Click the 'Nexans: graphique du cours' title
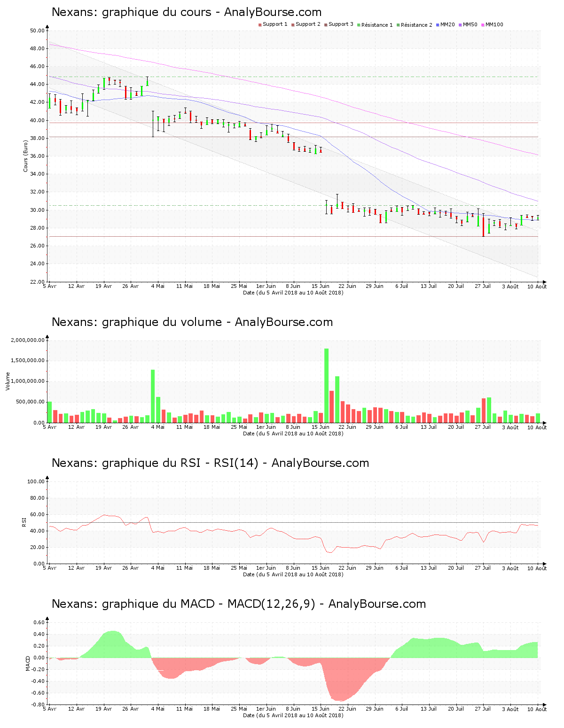The height and width of the screenshot is (728, 564). tap(132, 12)
